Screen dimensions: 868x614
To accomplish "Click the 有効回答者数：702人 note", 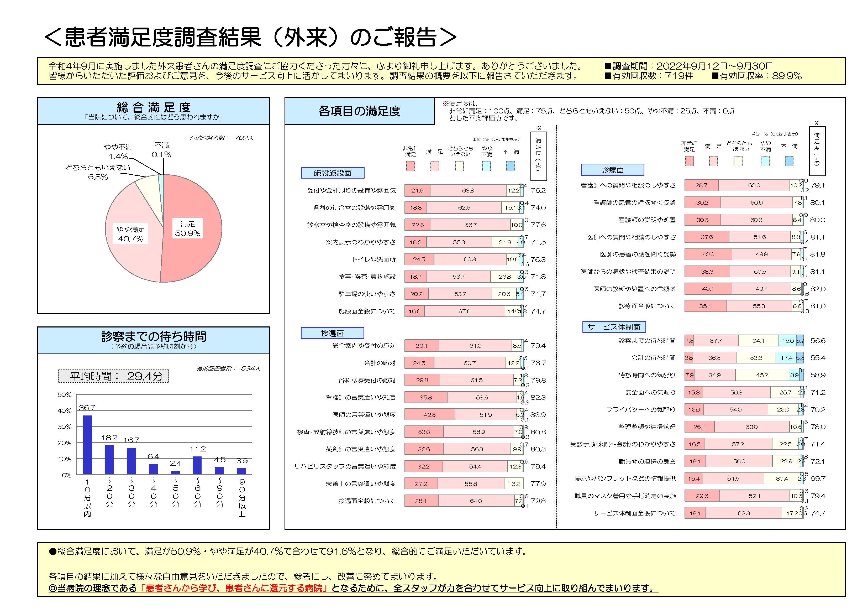I will (221, 138).
